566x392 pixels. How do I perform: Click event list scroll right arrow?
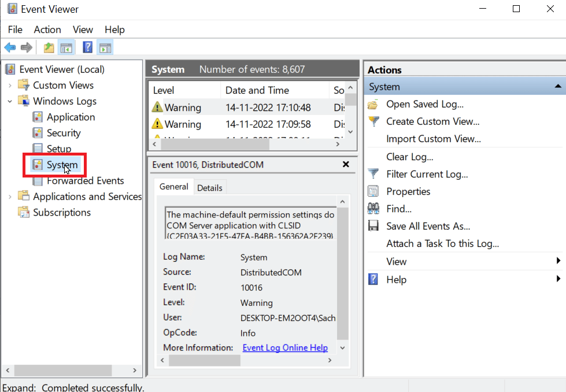pos(338,144)
